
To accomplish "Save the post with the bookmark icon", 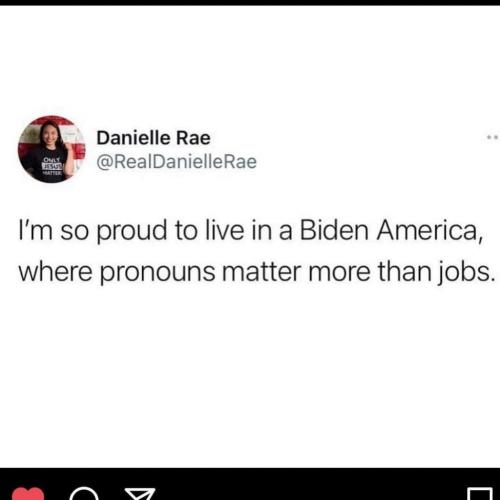I will 480,494.
